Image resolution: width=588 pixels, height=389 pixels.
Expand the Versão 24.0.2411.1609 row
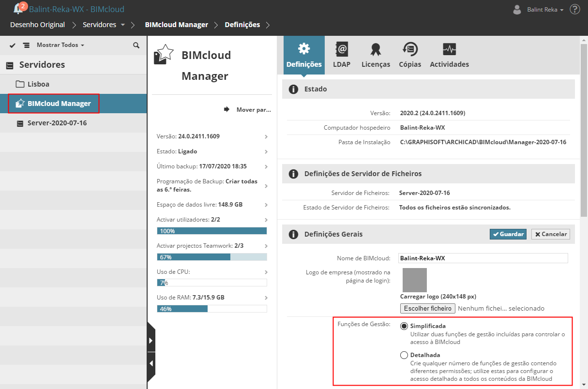266,137
